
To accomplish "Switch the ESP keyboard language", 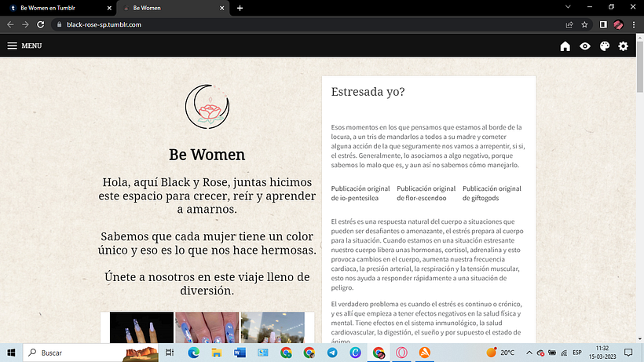I will (x=577, y=353).
